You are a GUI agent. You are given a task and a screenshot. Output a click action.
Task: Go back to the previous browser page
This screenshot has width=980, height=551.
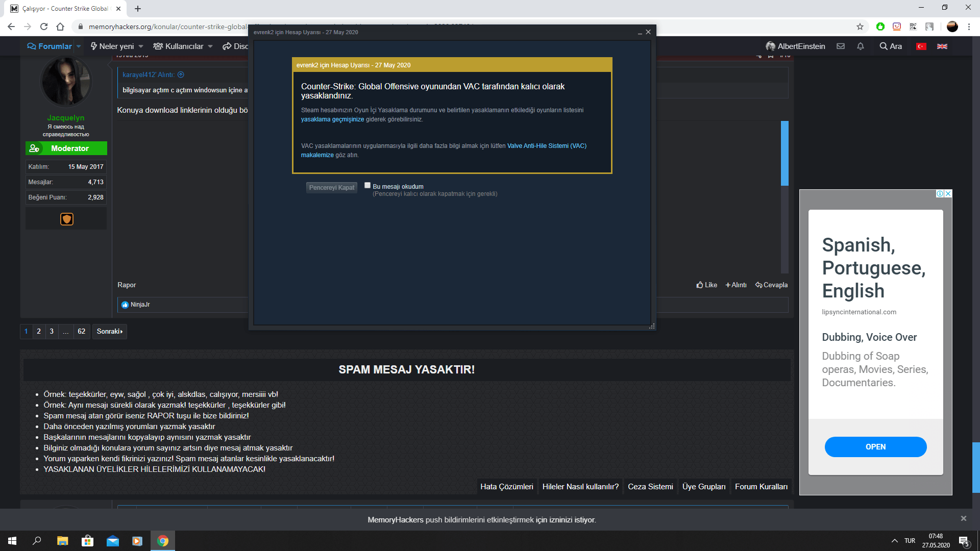[x=11, y=27]
